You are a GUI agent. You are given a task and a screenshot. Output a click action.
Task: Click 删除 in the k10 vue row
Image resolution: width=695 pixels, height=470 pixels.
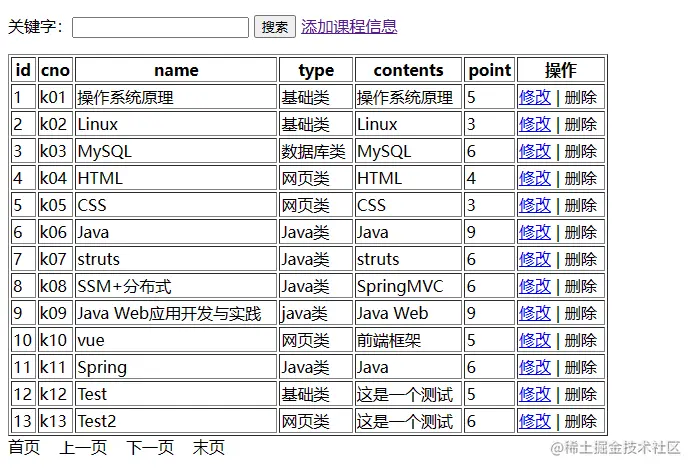click(x=581, y=341)
